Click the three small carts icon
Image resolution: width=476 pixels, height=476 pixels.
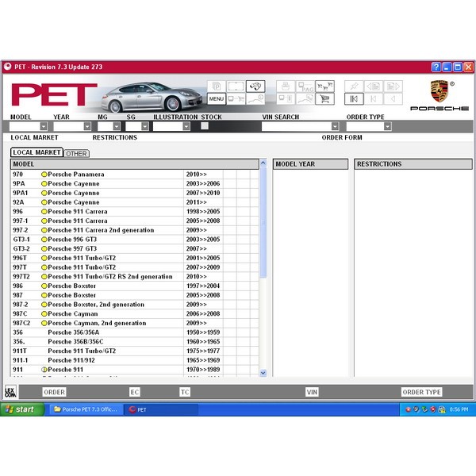[x=324, y=86]
